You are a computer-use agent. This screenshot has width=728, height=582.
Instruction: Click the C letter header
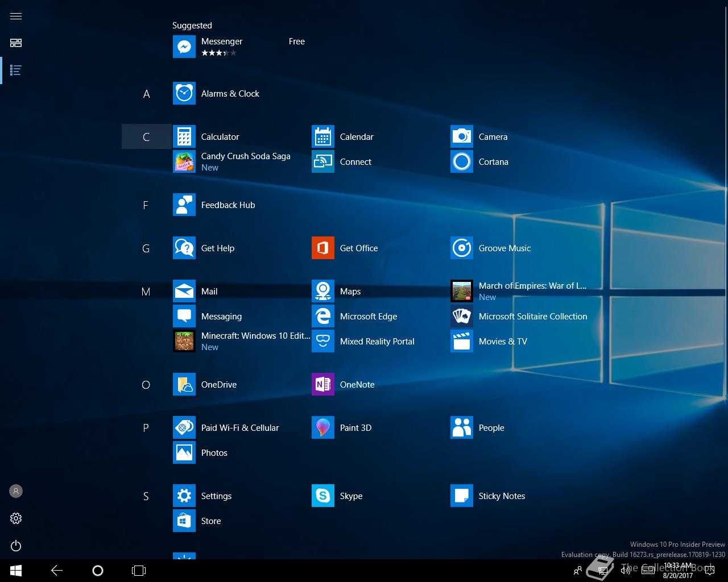tap(146, 136)
